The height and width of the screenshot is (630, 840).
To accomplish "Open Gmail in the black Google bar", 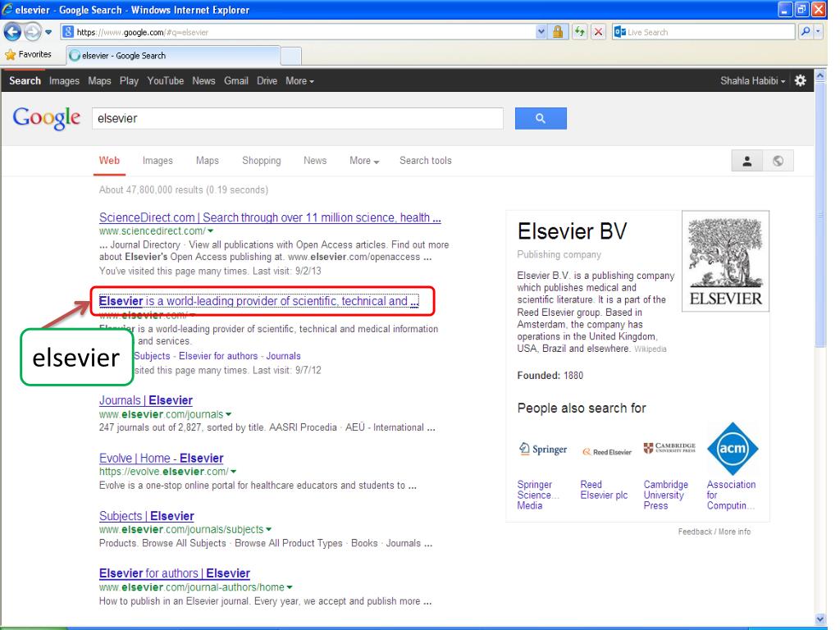I will coord(236,81).
